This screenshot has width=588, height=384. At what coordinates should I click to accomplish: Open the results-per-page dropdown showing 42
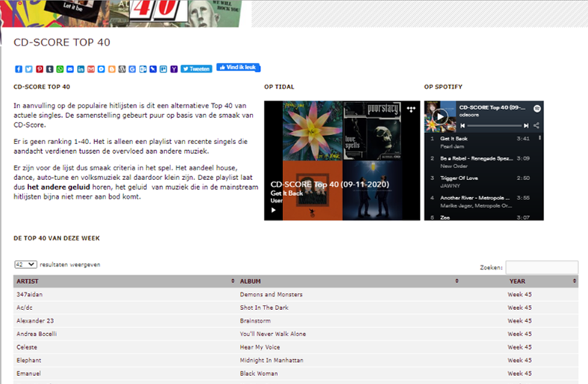pyautogui.click(x=25, y=264)
